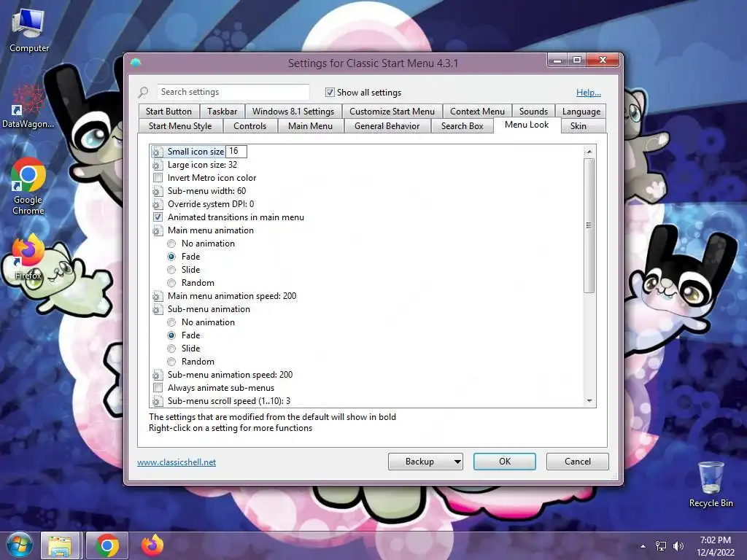Open the network tray icon
This screenshot has height=560, width=747.
[661, 546]
